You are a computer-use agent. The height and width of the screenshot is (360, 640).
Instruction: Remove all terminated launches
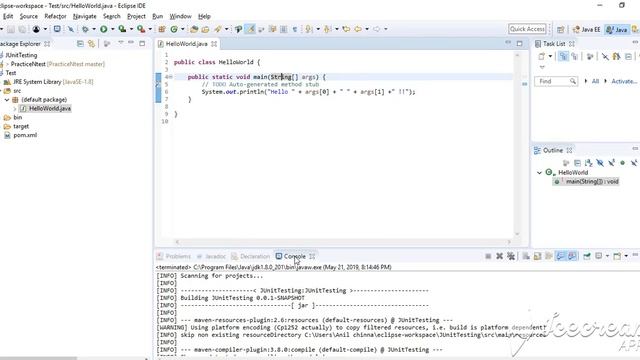[x=511, y=256]
